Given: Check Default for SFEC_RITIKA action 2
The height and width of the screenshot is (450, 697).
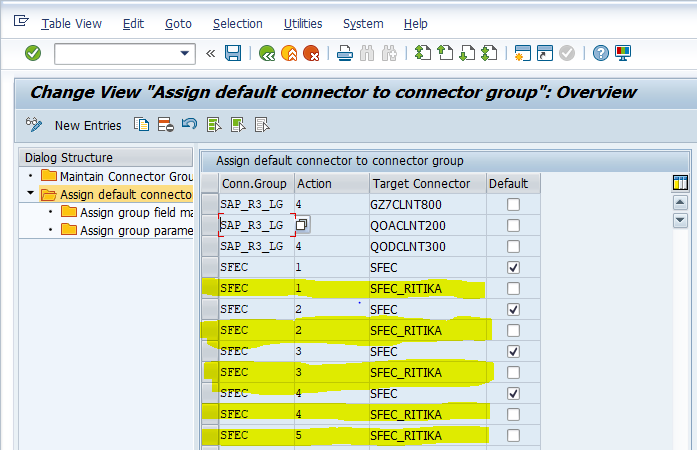Looking at the screenshot, I should (513, 330).
